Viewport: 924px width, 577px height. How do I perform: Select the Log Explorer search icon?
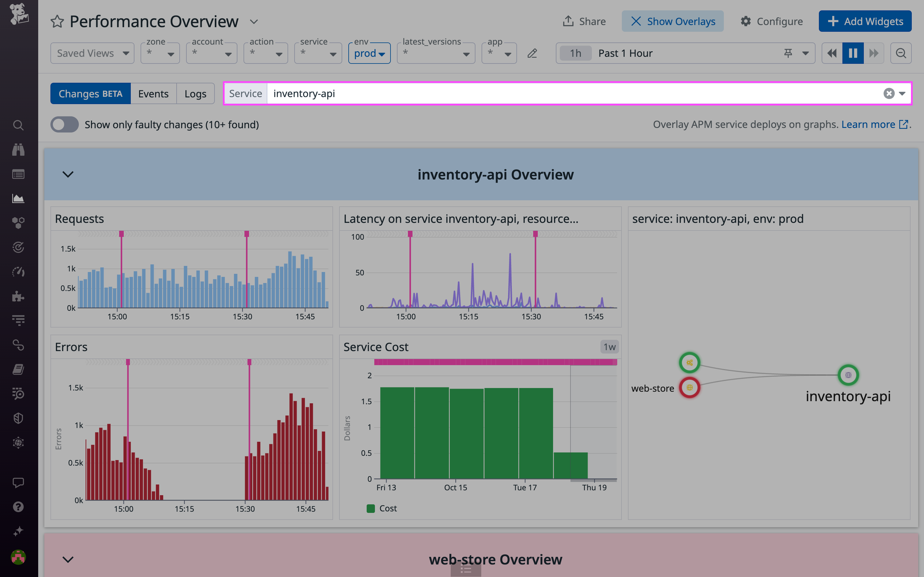[18, 394]
